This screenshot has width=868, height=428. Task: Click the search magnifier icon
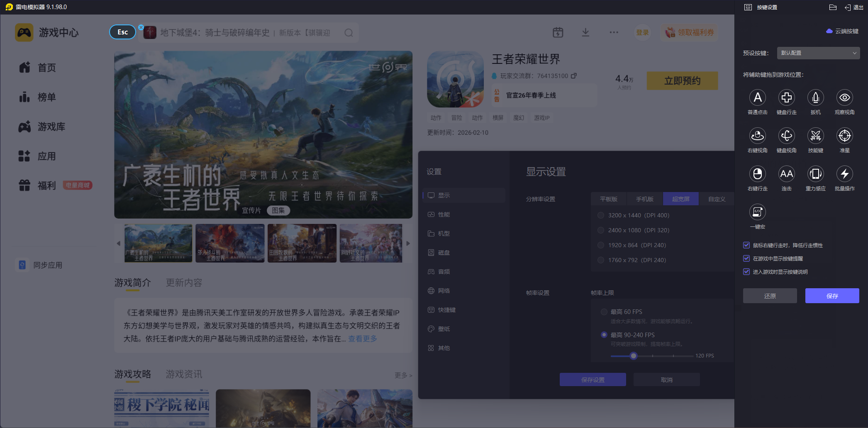point(349,33)
